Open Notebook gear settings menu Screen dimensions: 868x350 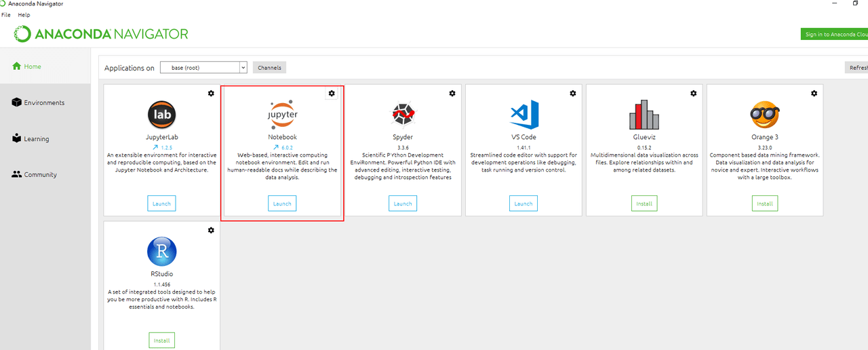coord(332,94)
